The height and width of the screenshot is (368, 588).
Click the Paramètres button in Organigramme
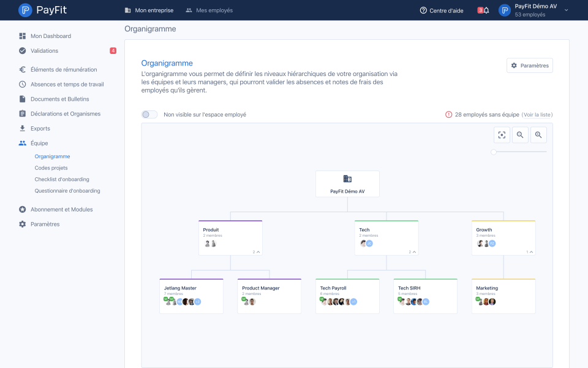[x=529, y=66]
